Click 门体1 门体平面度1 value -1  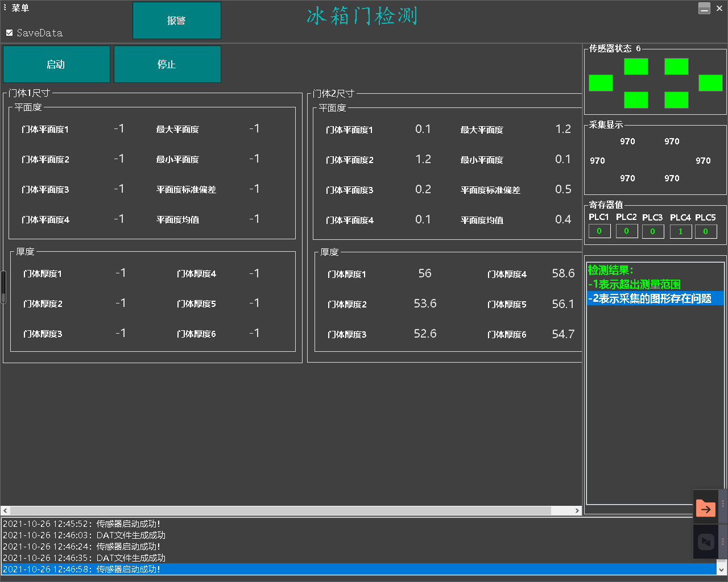119,128
